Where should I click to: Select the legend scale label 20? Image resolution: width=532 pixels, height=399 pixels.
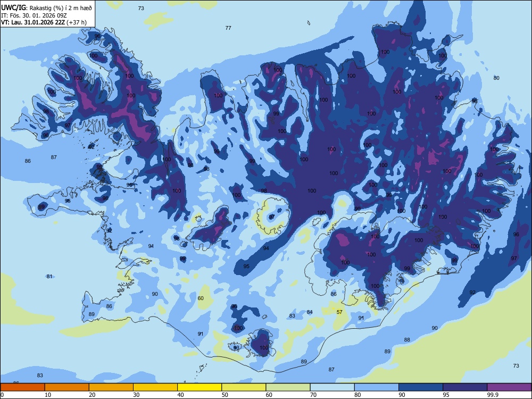click(x=92, y=395)
